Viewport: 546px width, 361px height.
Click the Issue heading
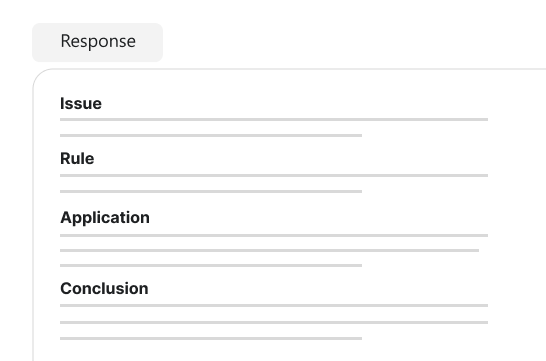pyautogui.click(x=81, y=103)
